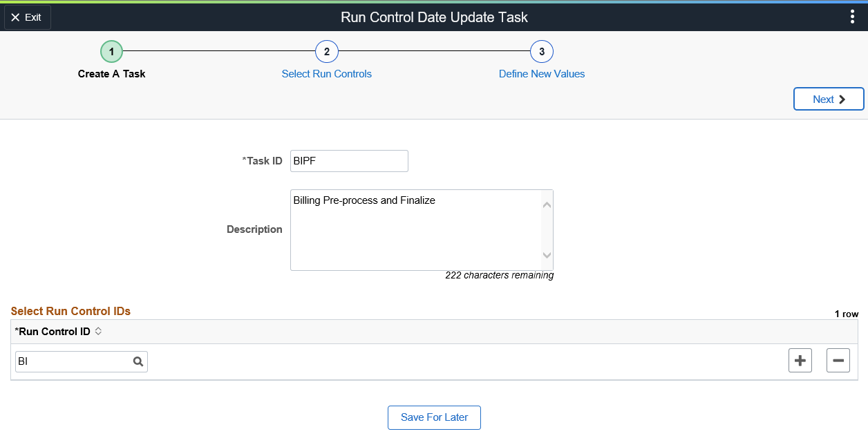Screen dimensions: 868x436
Task: Select step 2 circle for Select Run Controls
Action: 326,51
